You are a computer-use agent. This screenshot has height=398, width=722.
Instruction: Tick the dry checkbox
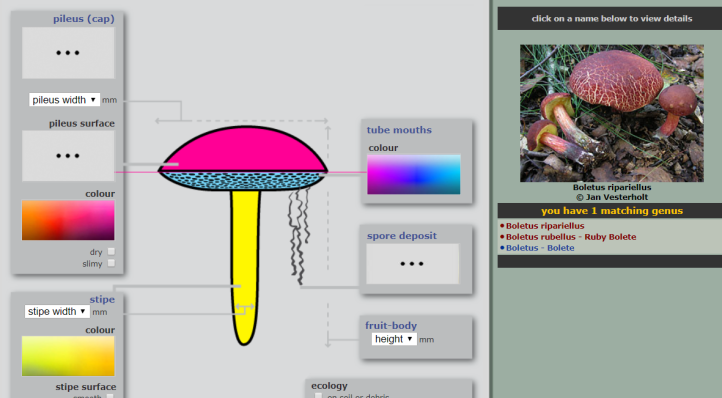tap(111, 252)
